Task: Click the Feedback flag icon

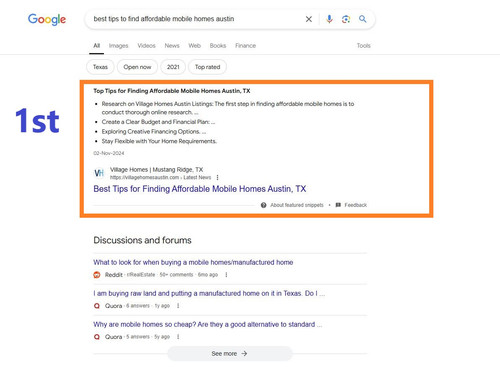Action: (338, 205)
